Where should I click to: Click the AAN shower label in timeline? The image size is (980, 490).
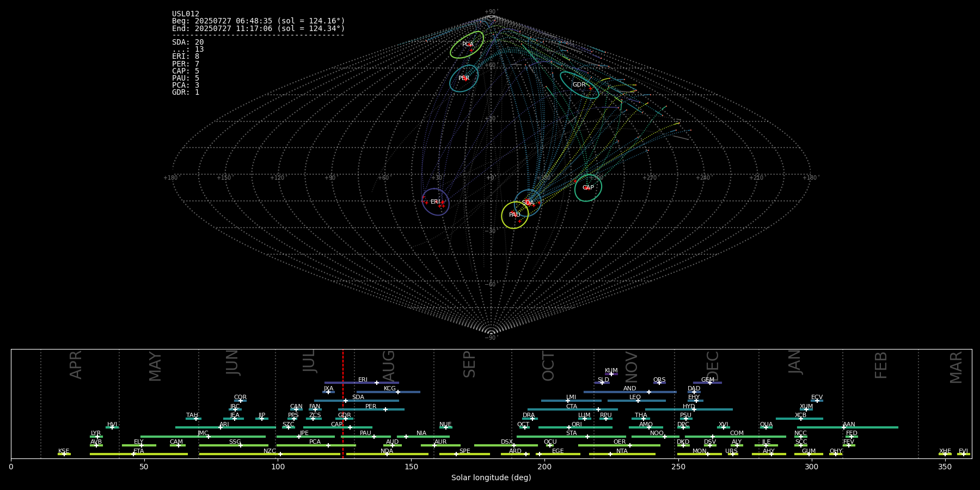point(849,425)
